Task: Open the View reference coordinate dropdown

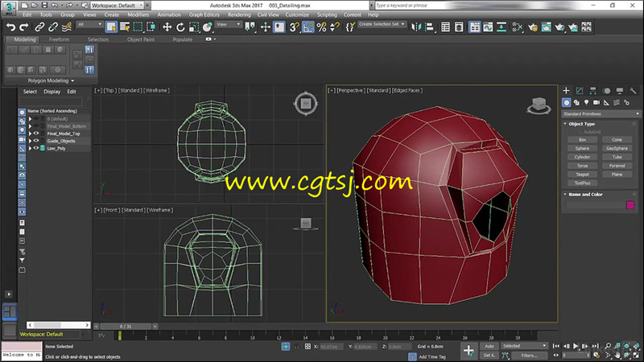Action: coord(229,25)
